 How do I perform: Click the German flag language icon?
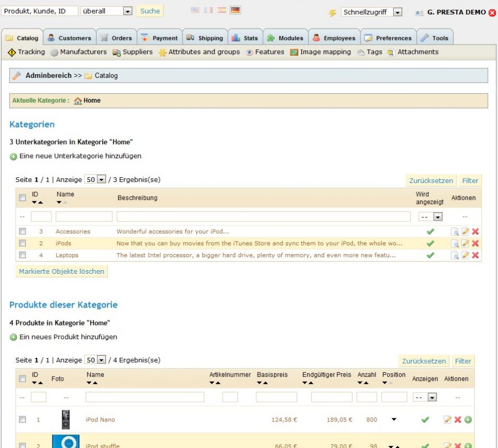[x=235, y=10]
